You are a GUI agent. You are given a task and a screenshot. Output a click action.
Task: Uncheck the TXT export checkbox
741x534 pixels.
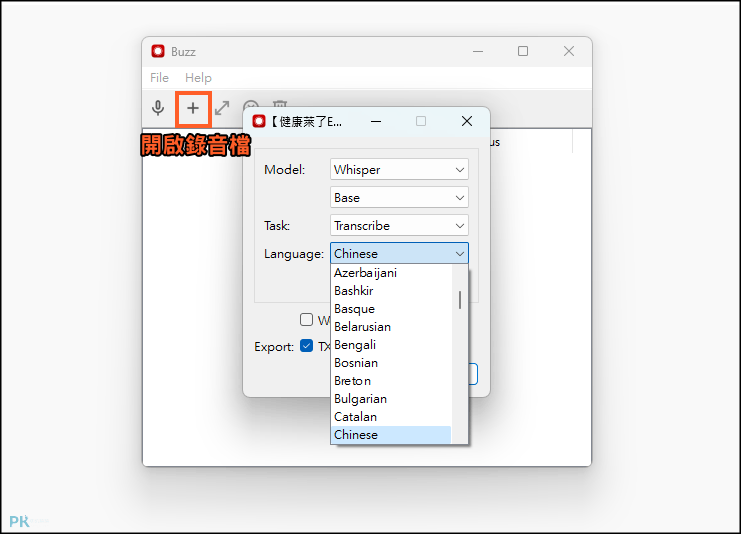pos(306,346)
